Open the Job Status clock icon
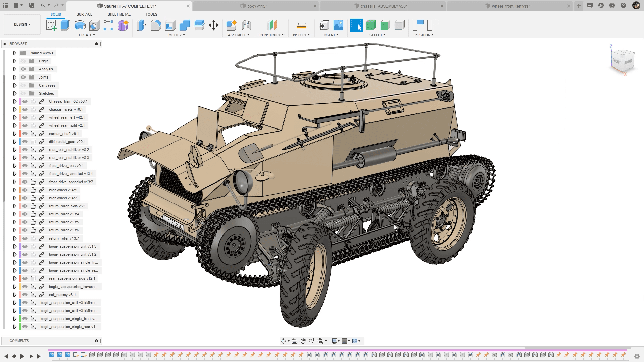 point(612,6)
